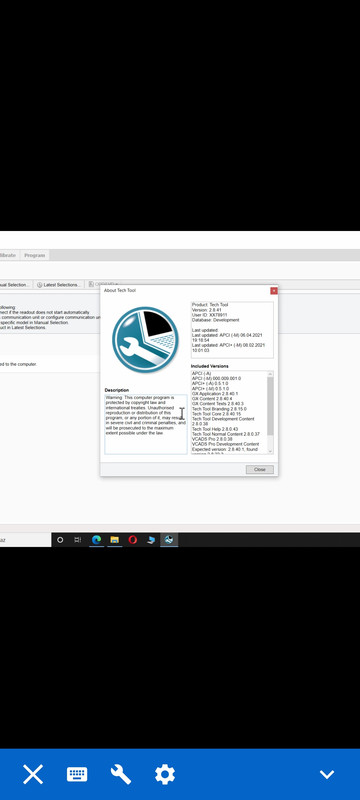Select 'Tech Tool Normal Content 2.8.0.37' row

coord(226,434)
